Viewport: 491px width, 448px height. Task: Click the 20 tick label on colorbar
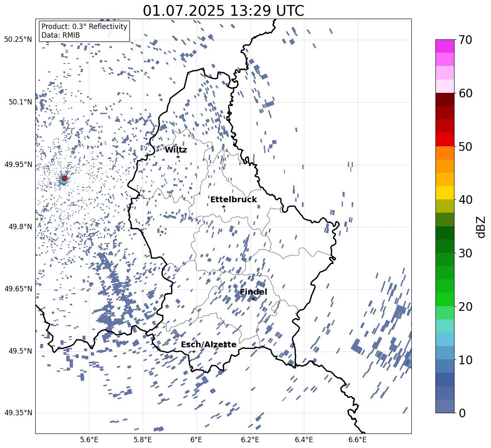pyautogui.click(x=465, y=306)
